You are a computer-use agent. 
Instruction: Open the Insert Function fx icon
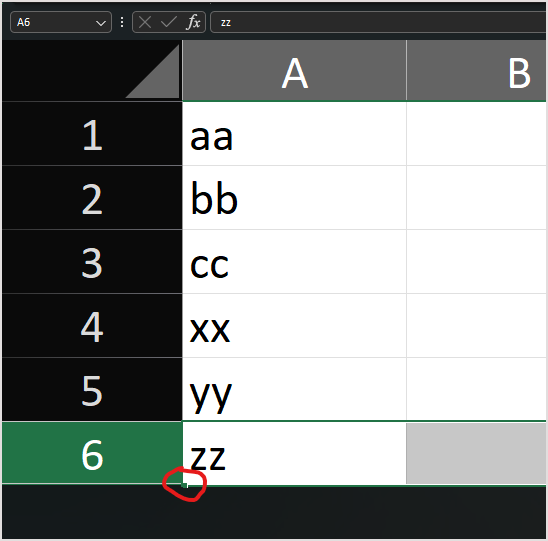193,22
